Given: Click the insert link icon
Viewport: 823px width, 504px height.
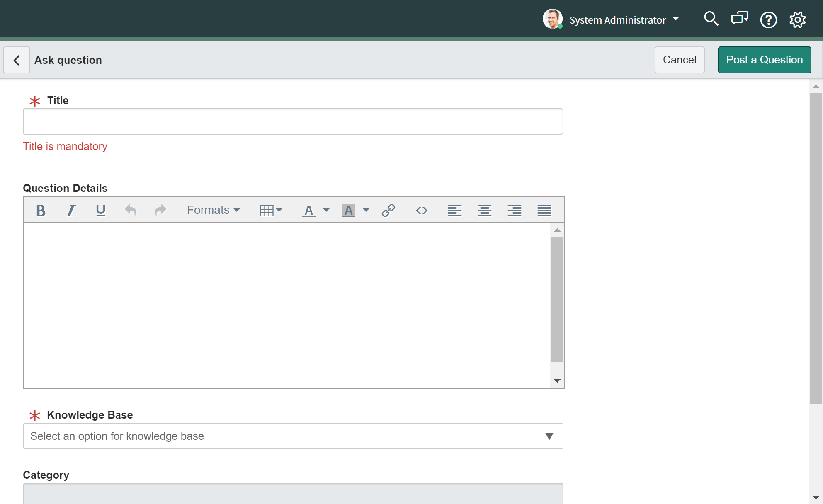Looking at the screenshot, I should (388, 211).
